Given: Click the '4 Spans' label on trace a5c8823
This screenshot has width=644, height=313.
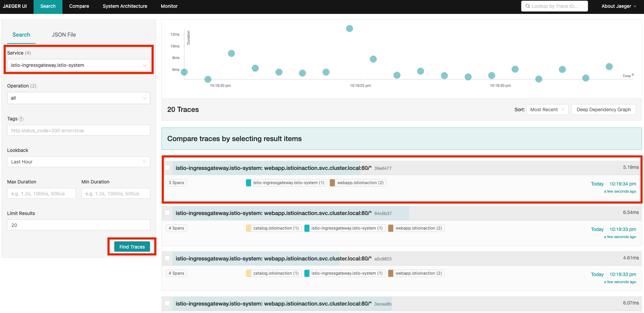Looking at the screenshot, I should pyautogui.click(x=176, y=273).
